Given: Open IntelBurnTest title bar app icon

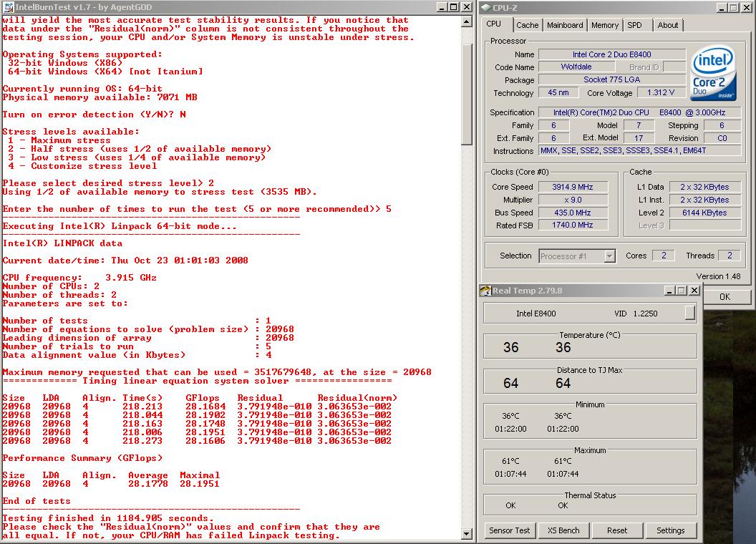Looking at the screenshot, I should pos(8,6).
